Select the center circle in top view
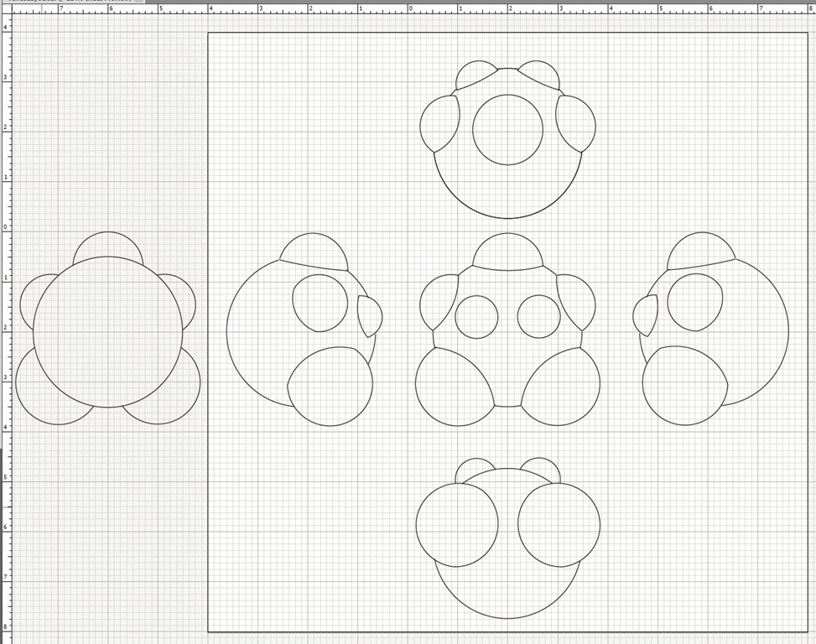This screenshot has width=816, height=644. pyautogui.click(x=507, y=129)
